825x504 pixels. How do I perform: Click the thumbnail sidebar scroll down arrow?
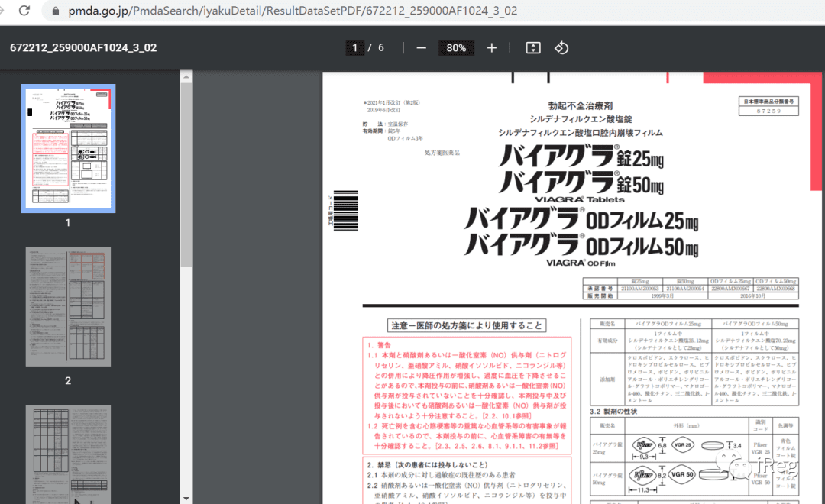186,498
